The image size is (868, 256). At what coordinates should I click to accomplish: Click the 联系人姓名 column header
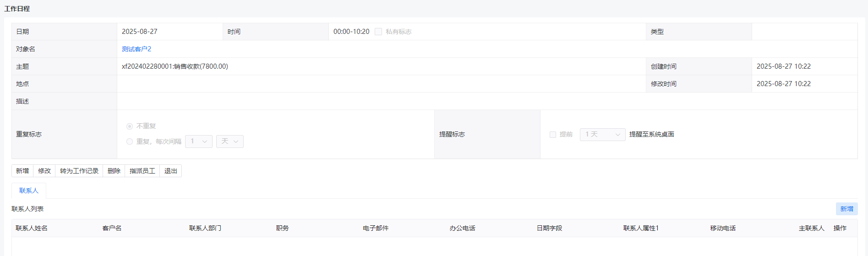[x=32, y=228]
